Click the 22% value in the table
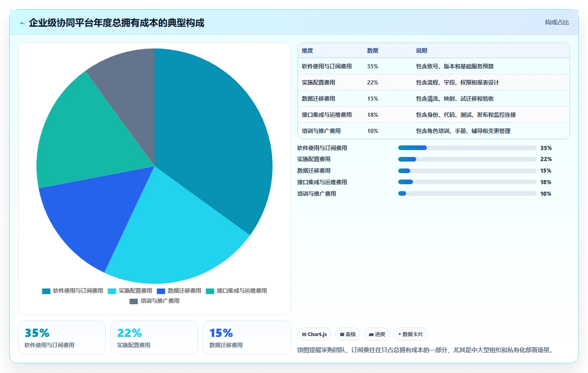Screen dimensions: 588x373 [x=373, y=83]
